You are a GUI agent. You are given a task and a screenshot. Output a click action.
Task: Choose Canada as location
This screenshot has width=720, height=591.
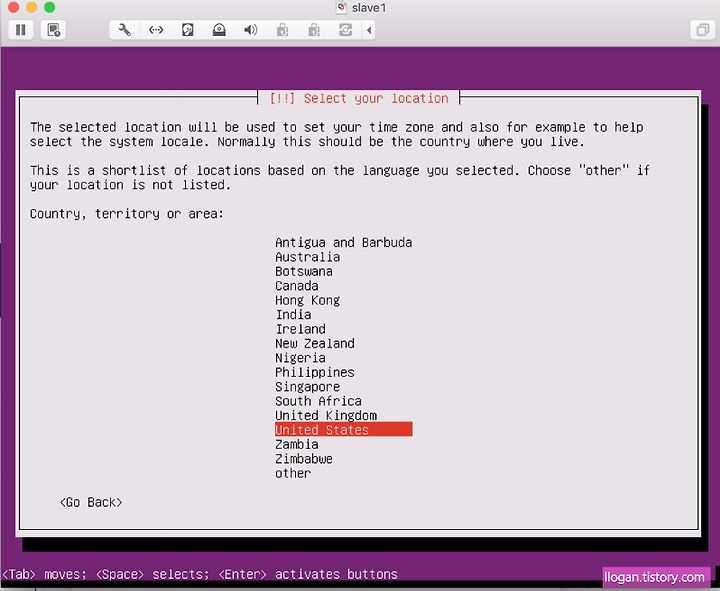pos(297,286)
